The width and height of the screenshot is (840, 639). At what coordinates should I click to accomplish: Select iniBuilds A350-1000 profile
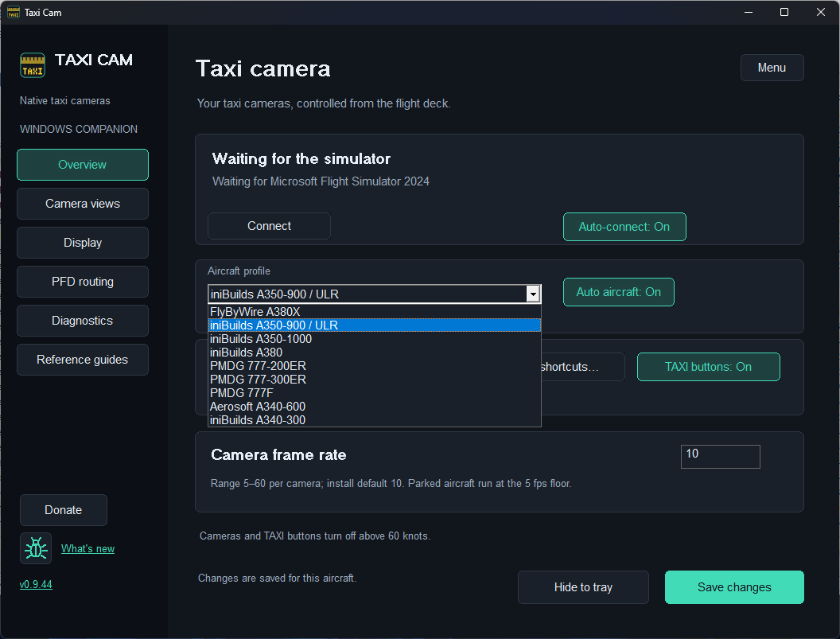coord(374,339)
